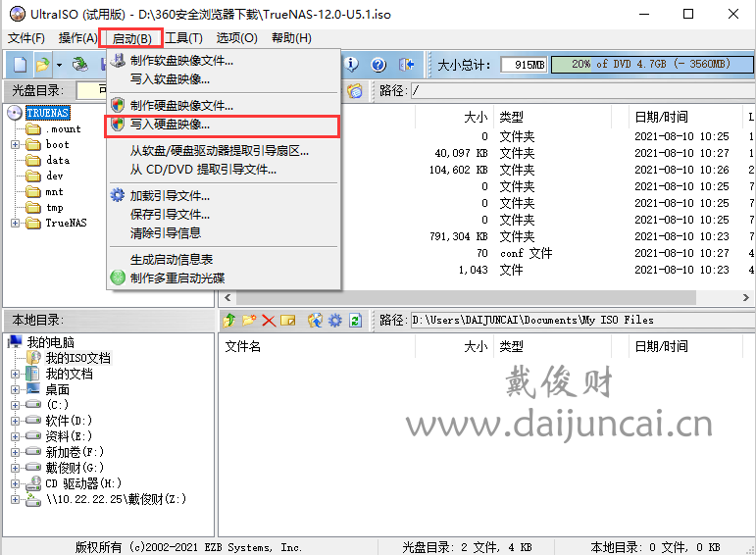Click the question mark help toolbar icon
This screenshot has width=756, height=555.
coord(378,64)
